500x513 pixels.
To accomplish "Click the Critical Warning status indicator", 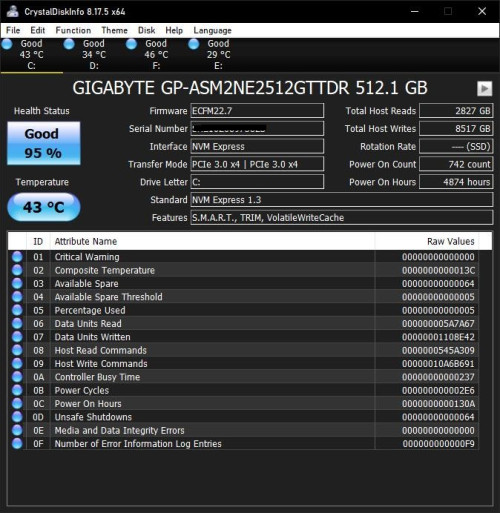I will 17,257.
